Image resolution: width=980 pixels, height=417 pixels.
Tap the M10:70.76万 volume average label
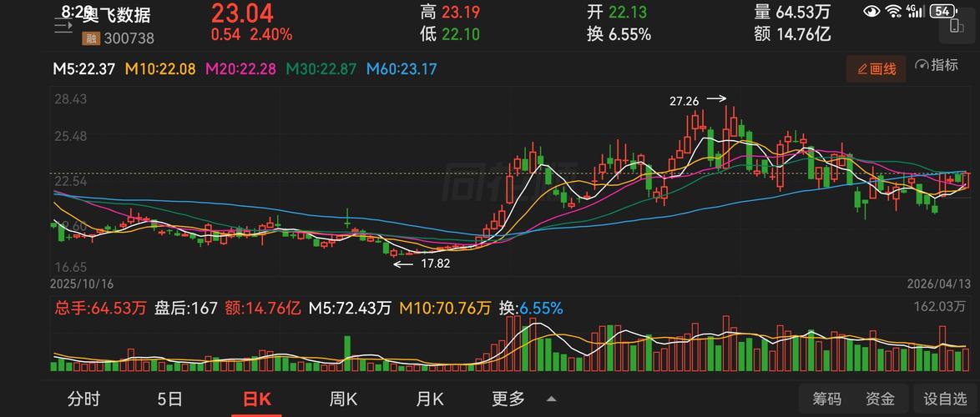446,308
